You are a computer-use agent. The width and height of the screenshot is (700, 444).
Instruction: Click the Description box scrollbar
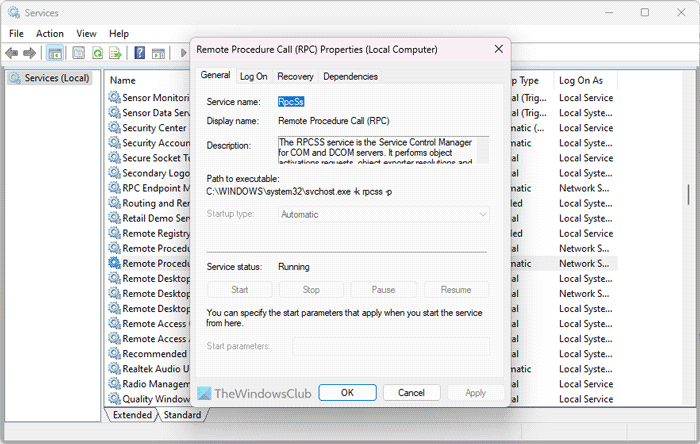483,150
